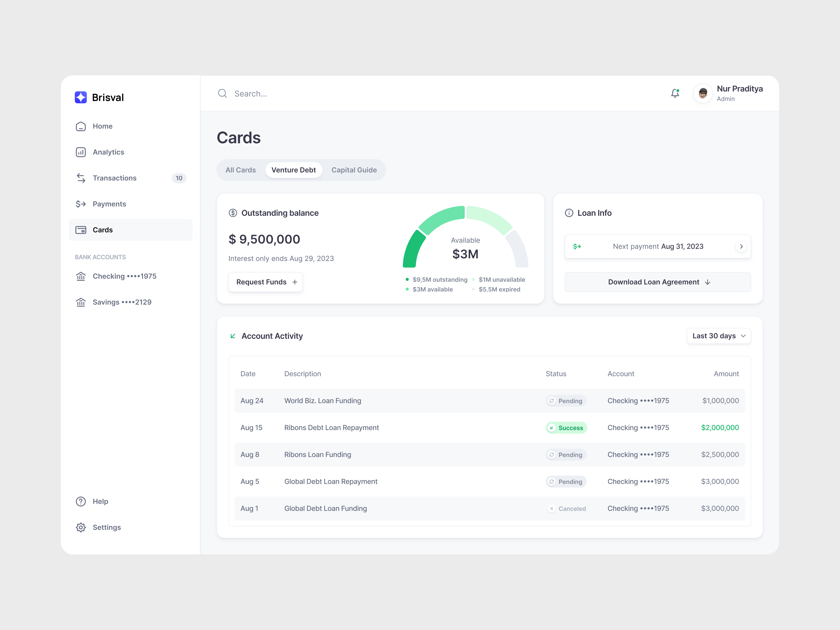Click the download arrow on Loan Agreement
840x630 pixels.
(708, 282)
